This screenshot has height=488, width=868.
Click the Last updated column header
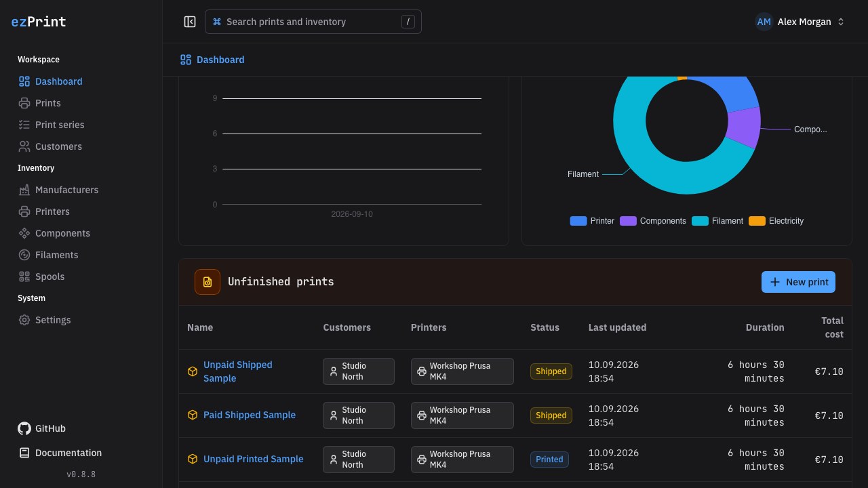click(617, 327)
